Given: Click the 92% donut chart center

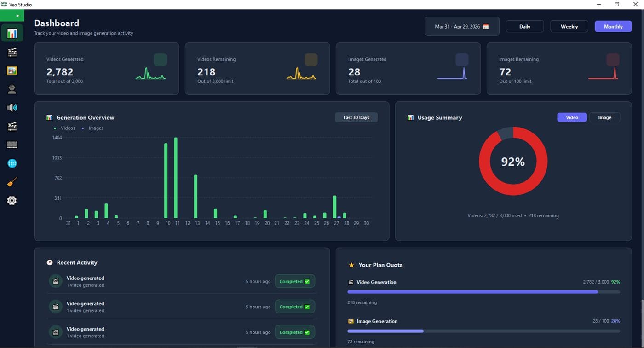Looking at the screenshot, I should pyautogui.click(x=513, y=162).
